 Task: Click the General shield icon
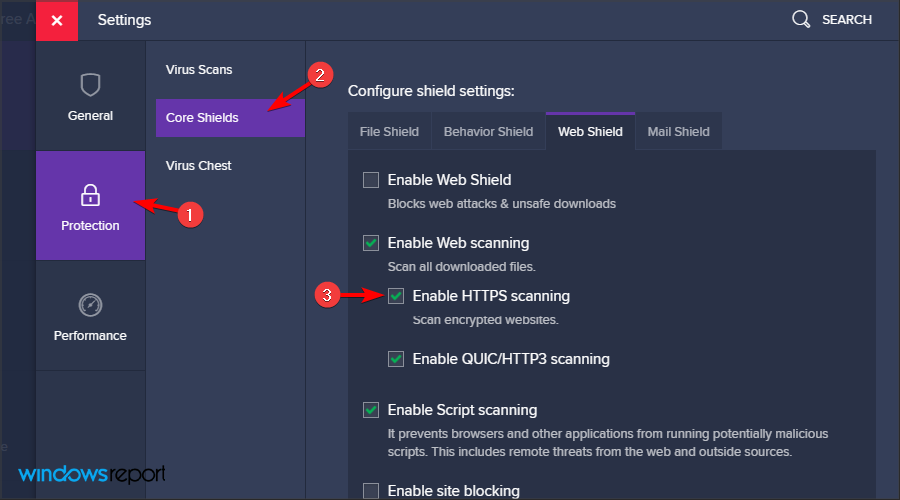point(90,83)
